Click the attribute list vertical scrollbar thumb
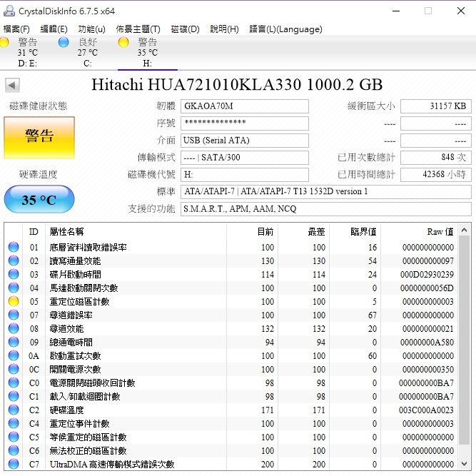The image size is (476, 476). pyautogui.click(x=464, y=340)
